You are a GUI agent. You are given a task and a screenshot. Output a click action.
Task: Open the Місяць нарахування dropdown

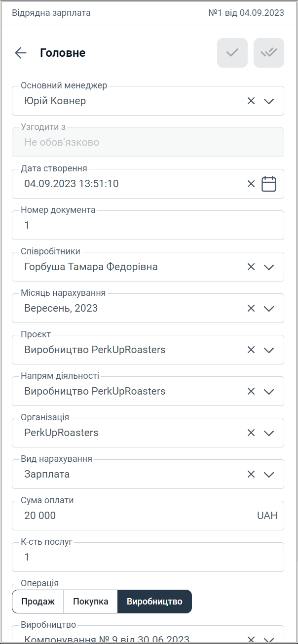[269, 308]
